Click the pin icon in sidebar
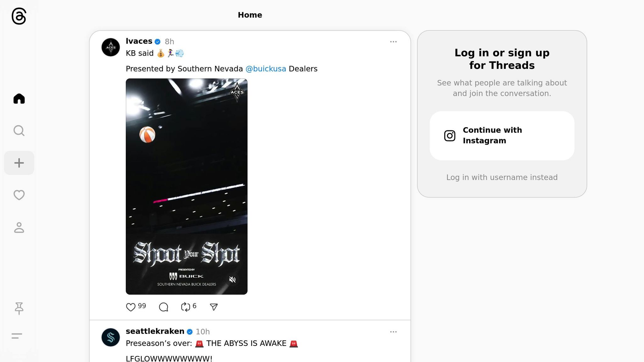Image resolution: width=644 pixels, height=362 pixels. pyautogui.click(x=19, y=308)
